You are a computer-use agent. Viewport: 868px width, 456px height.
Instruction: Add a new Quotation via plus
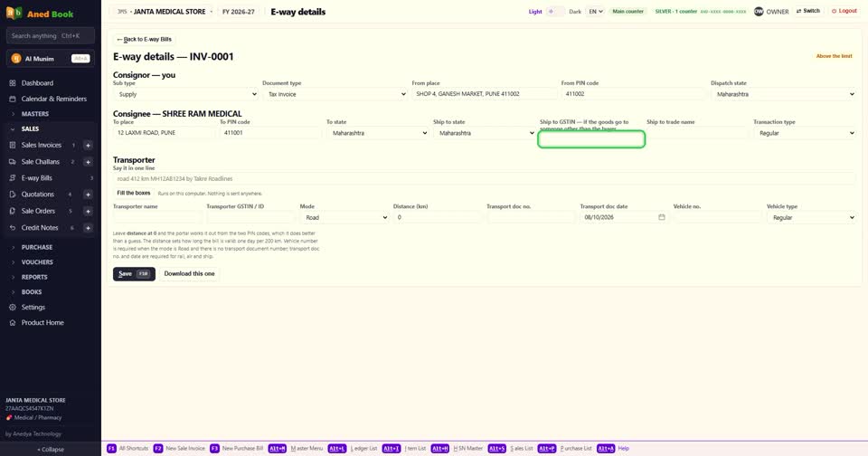88,195
